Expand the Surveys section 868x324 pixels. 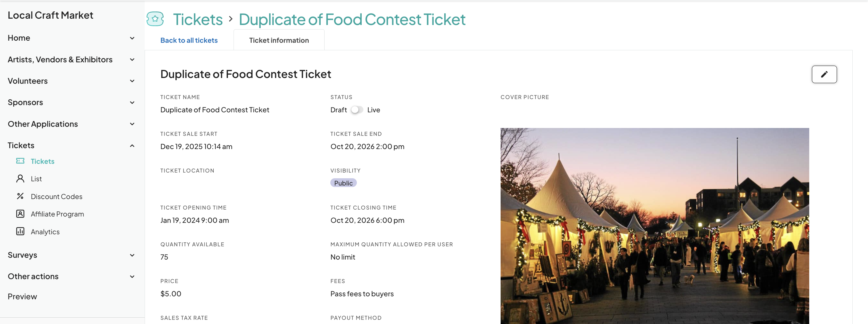[132, 255]
